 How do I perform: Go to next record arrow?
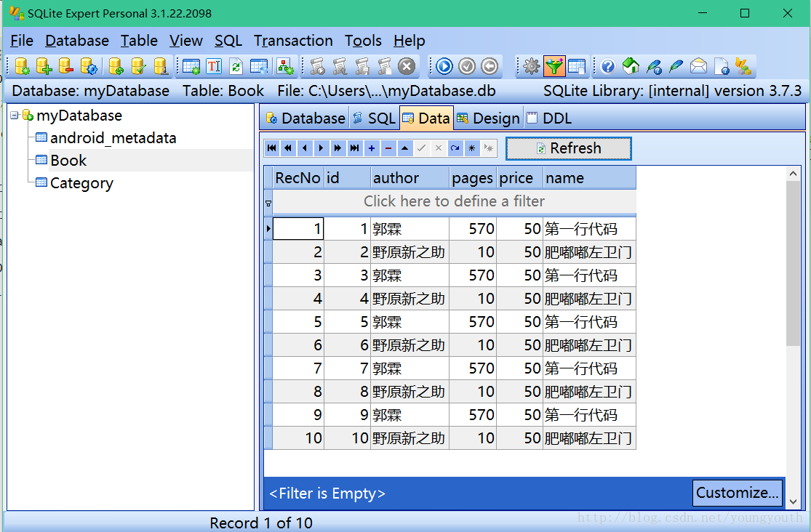tap(321, 148)
